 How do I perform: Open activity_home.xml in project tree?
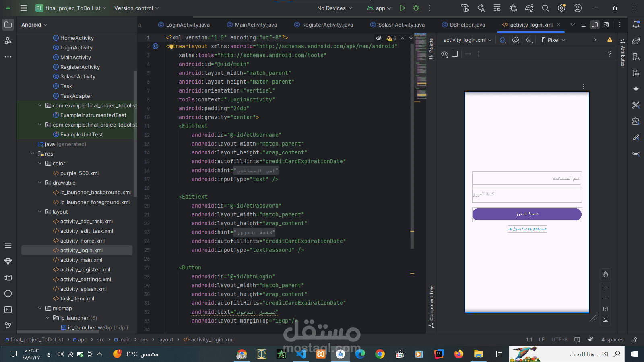pyautogui.click(x=83, y=241)
